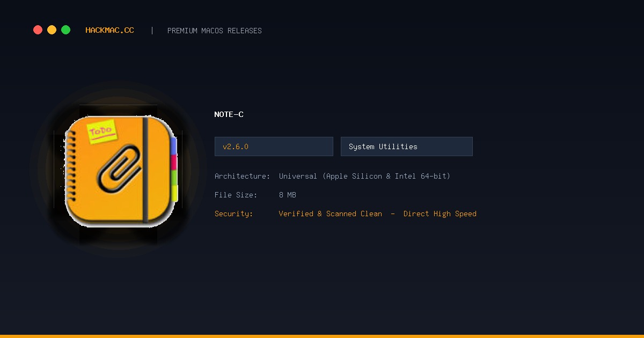The width and height of the screenshot is (644, 338).
Task: Click the yellow minimize window dot
Action: point(52,30)
